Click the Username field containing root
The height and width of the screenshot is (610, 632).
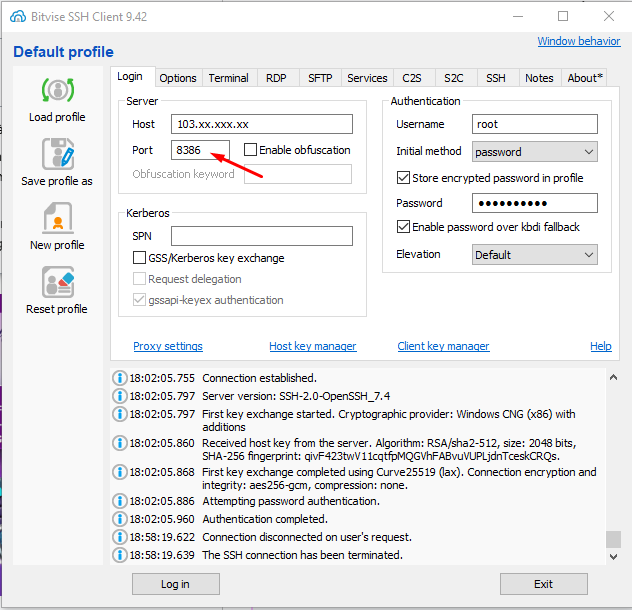[x=534, y=124]
